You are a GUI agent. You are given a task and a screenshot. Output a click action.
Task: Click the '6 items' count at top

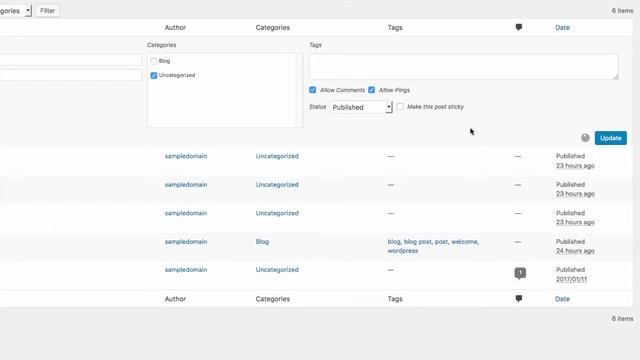pyautogui.click(x=622, y=11)
